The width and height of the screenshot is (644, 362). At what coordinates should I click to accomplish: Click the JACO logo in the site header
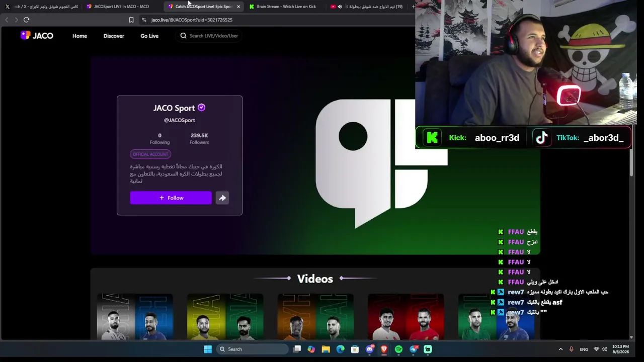[x=37, y=36]
